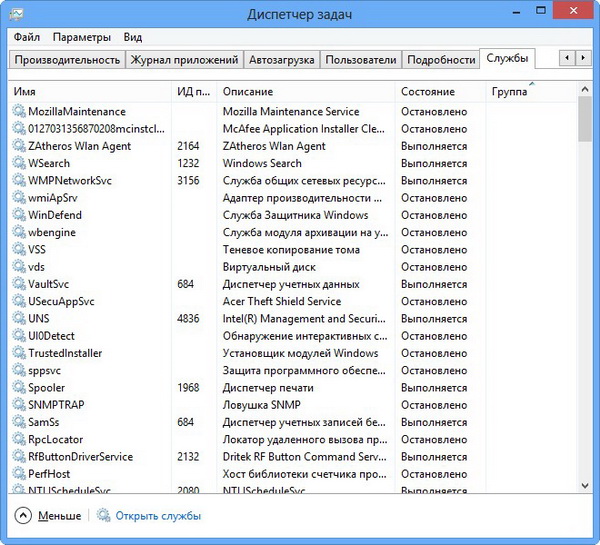Open the Файл menu
600x545 pixels.
[x=27, y=37]
